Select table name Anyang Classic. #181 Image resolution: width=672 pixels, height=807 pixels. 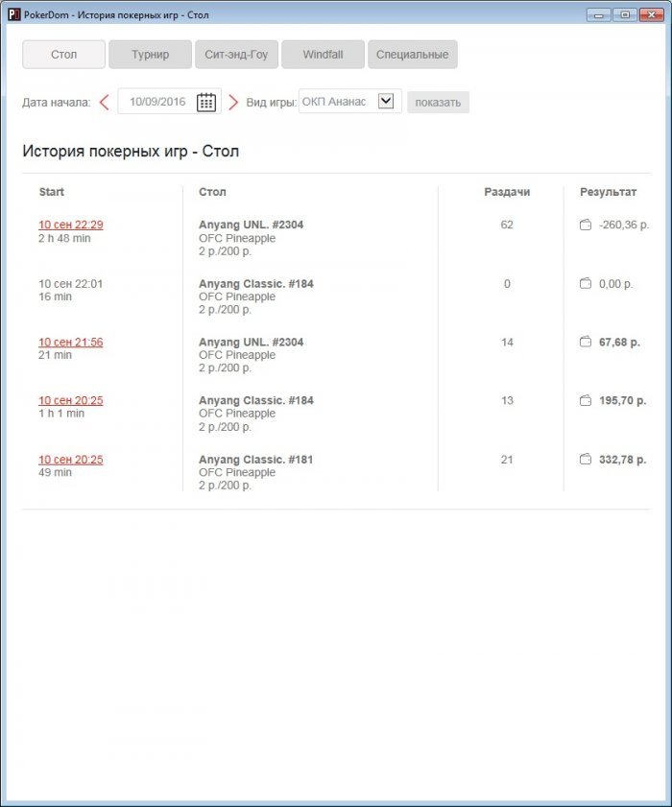pyautogui.click(x=256, y=460)
